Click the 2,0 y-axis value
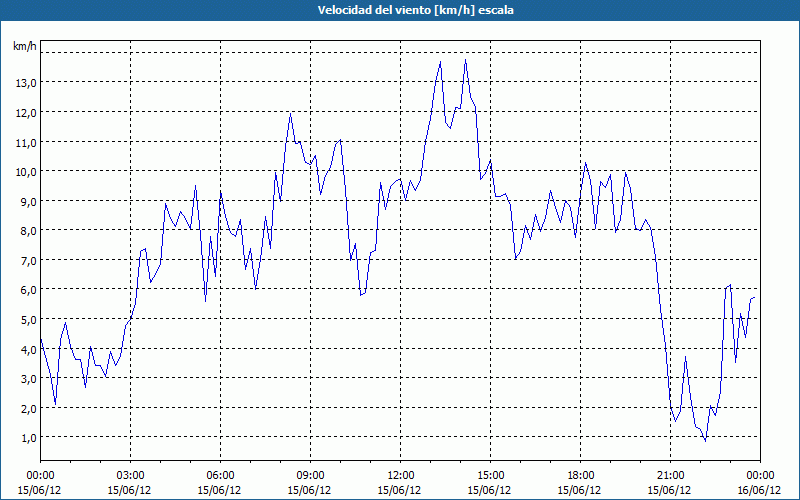The image size is (800, 500). (28, 409)
